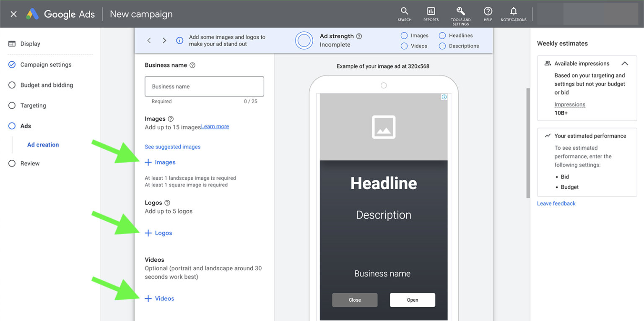Click the Business name input field
Screen dimensions: 644x321
pyautogui.click(x=204, y=86)
